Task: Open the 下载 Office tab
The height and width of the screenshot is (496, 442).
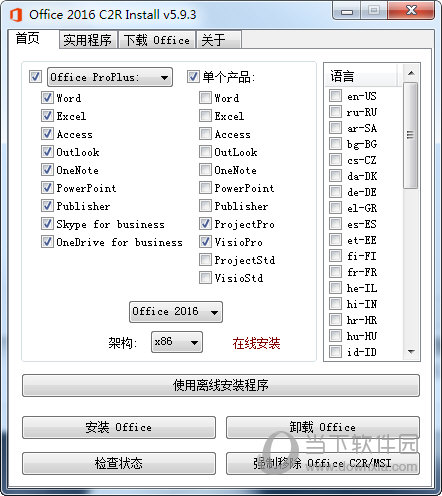Action: pyautogui.click(x=157, y=40)
